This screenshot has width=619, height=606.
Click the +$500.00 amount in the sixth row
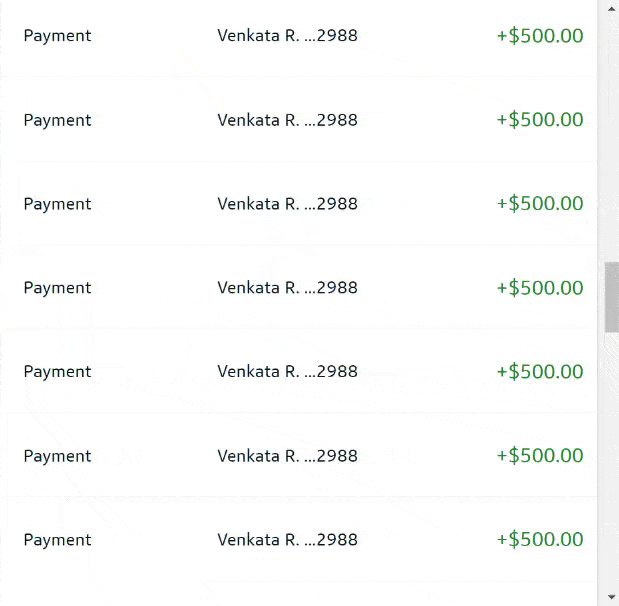click(539, 456)
